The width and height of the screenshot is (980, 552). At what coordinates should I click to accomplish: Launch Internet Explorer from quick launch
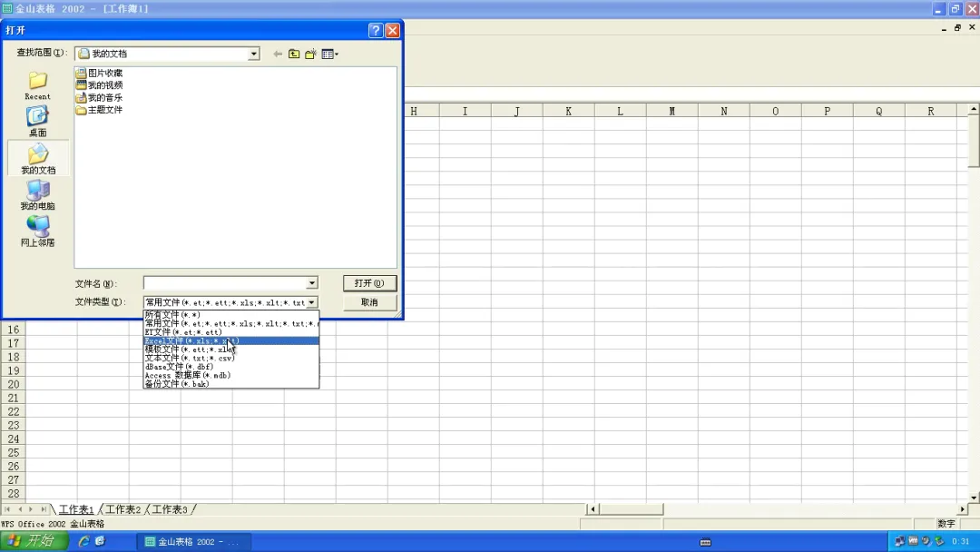(83, 541)
